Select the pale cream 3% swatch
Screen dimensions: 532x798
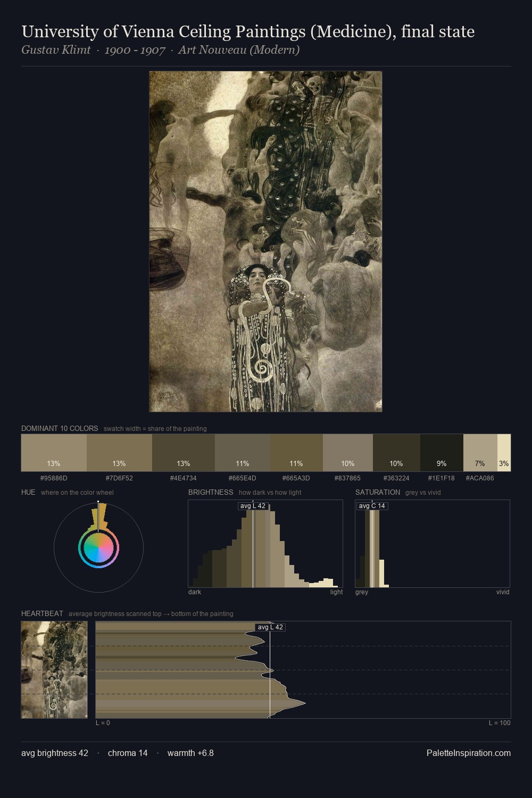(x=504, y=453)
